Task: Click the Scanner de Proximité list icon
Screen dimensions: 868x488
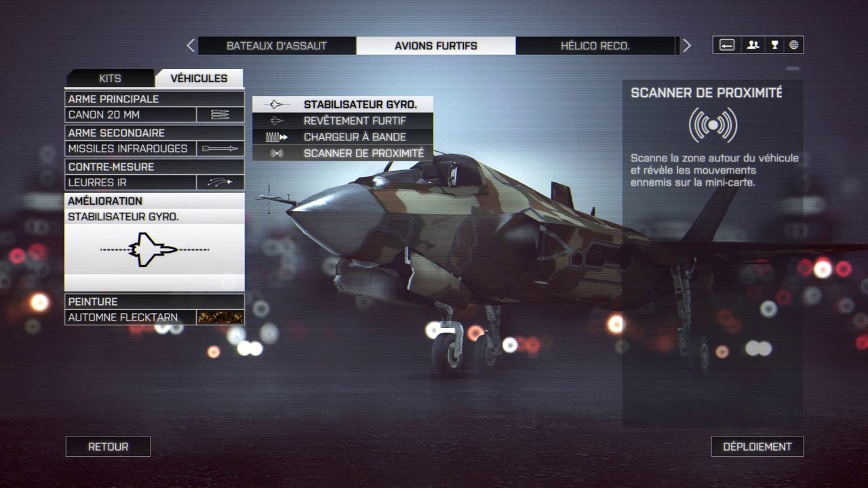Action: pos(277,153)
